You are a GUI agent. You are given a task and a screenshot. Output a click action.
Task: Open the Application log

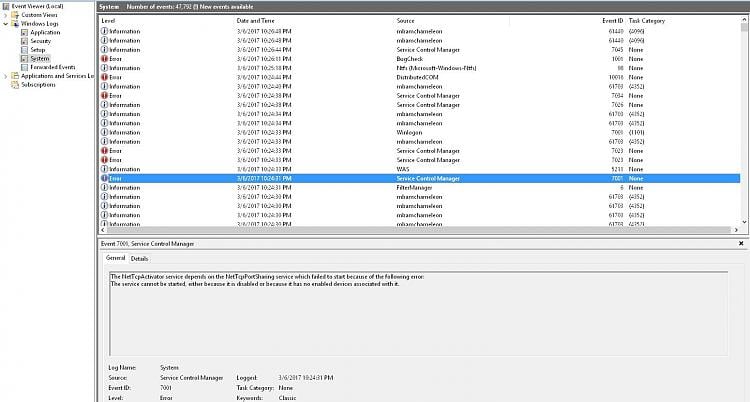(45, 33)
